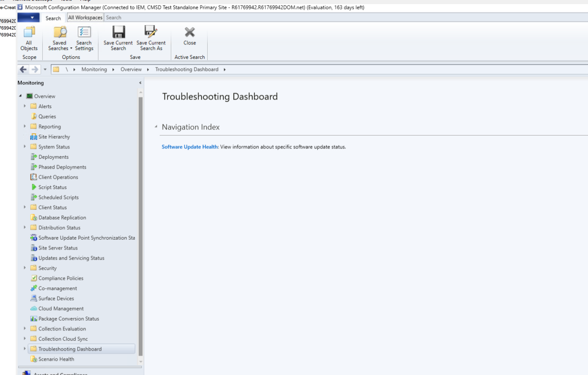Click the Troubleshooting Dashboard breadcrumb
Screen dimensions: 588x375
tap(187, 69)
